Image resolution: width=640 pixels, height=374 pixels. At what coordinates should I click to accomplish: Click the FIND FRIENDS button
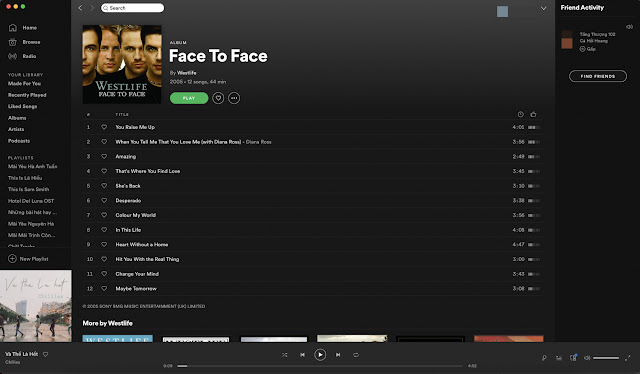point(598,76)
